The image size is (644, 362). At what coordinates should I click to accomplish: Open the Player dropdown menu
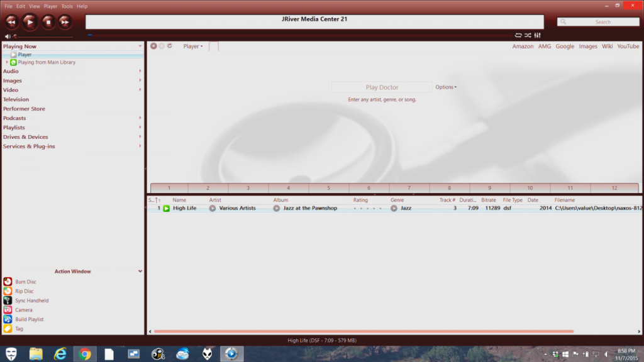click(193, 47)
